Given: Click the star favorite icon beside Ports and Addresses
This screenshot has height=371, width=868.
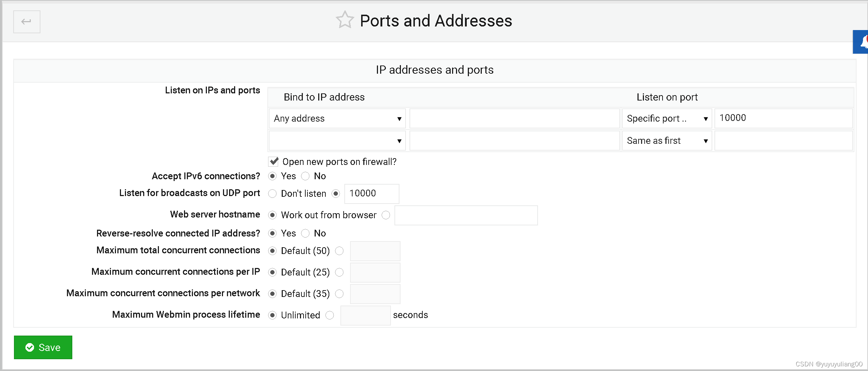Looking at the screenshot, I should (345, 20).
